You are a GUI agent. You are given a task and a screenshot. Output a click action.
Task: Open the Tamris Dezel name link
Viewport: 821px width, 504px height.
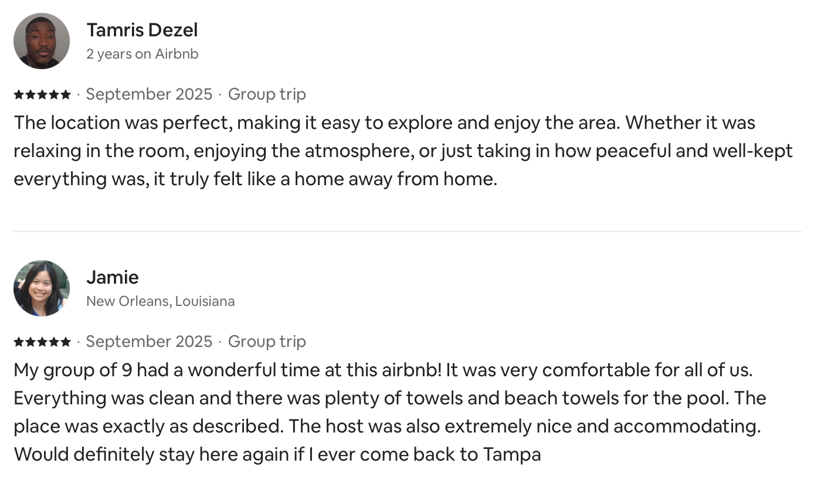click(142, 30)
